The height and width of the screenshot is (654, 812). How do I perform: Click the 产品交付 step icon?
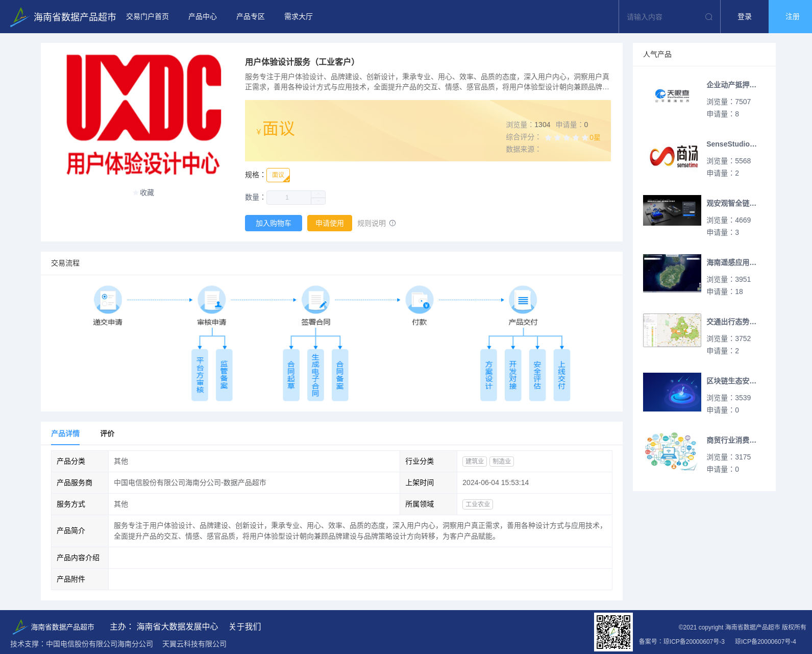pos(523,300)
